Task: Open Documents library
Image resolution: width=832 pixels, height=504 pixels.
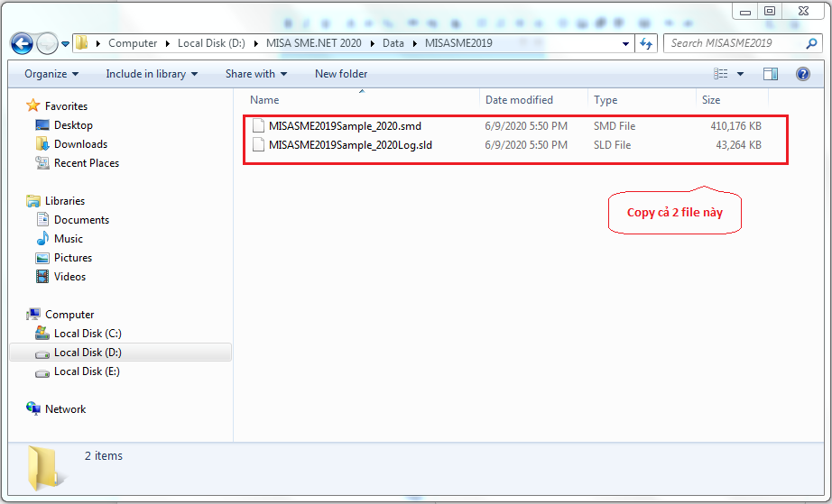Action: (82, 220)
